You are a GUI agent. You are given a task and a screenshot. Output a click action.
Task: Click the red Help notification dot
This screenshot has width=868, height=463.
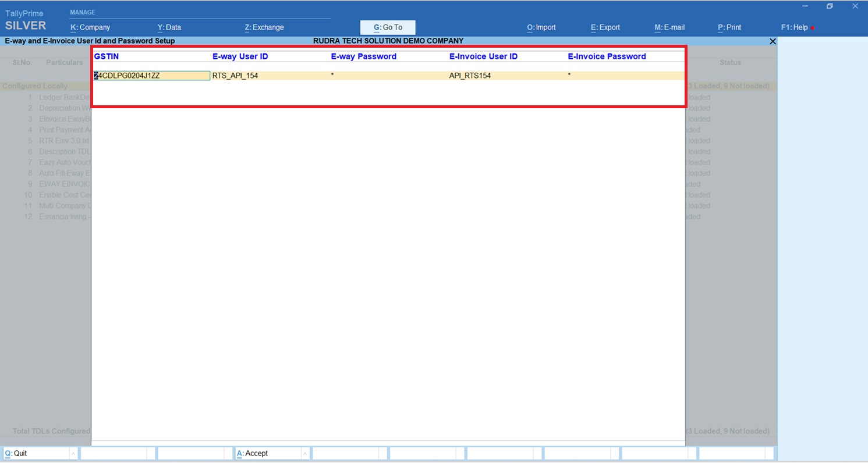click(813, 28)
